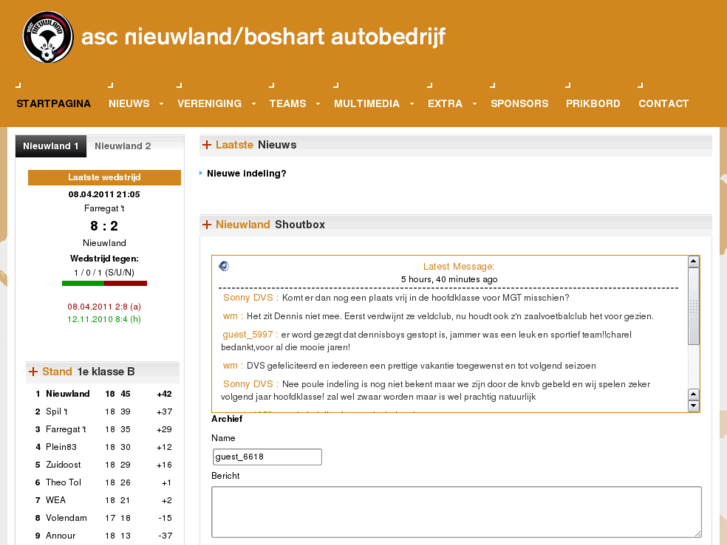Go to the Sponsors page
Screen dimensions: 727x545
tap(519, 103)
